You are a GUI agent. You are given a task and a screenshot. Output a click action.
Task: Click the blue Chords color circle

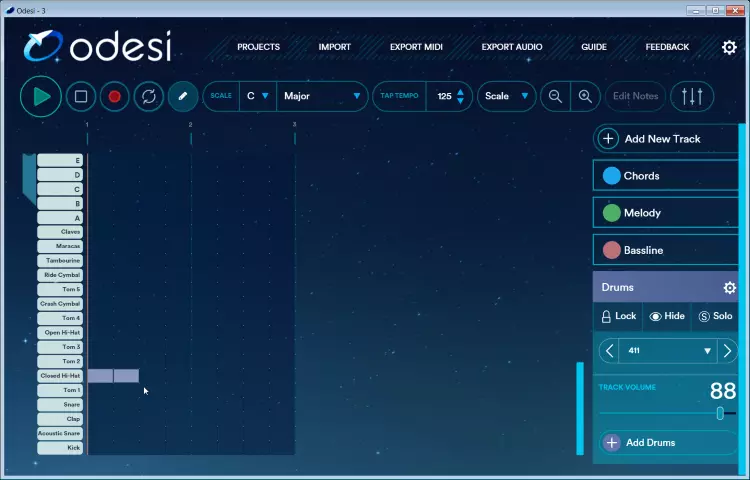point(611,175)
